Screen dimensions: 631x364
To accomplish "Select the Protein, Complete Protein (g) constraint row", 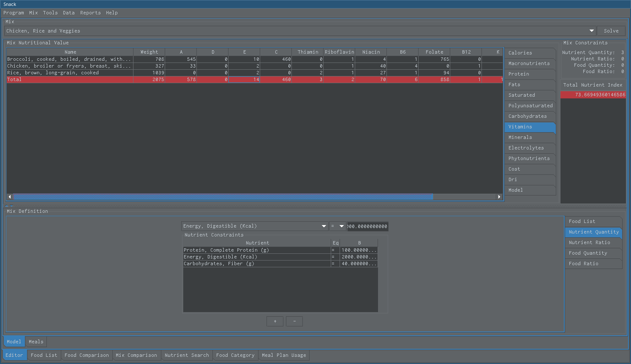I will click(280, 250).
